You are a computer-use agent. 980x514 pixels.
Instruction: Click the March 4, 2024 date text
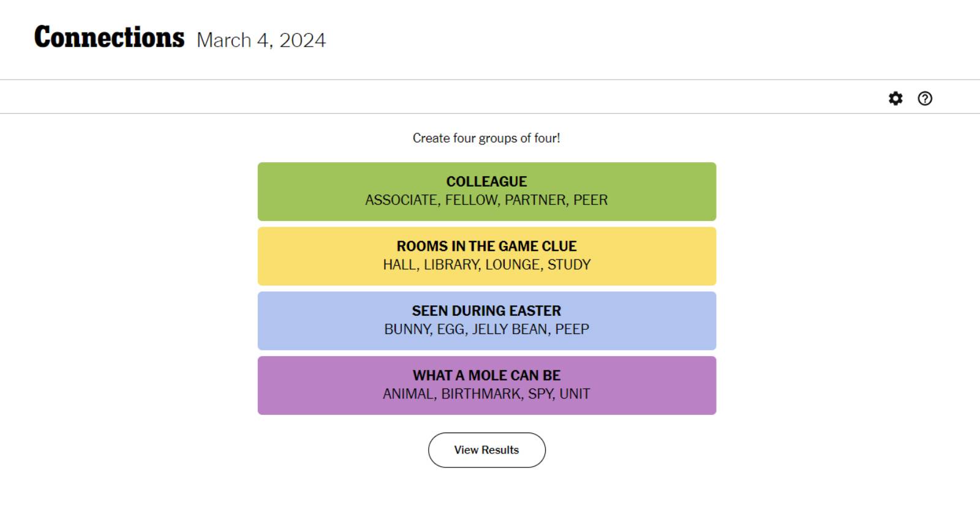pyautogui.click(x=261, y=40)
